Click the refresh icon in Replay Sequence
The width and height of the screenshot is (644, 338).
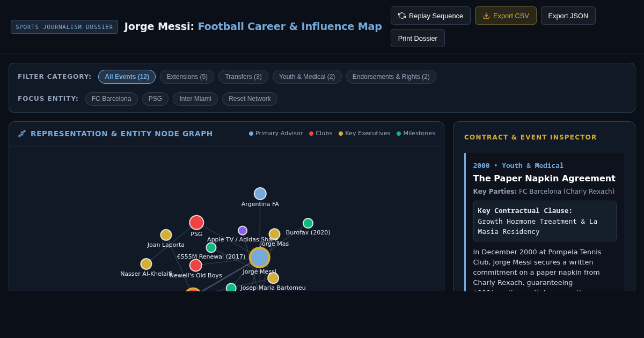[402, 16]
